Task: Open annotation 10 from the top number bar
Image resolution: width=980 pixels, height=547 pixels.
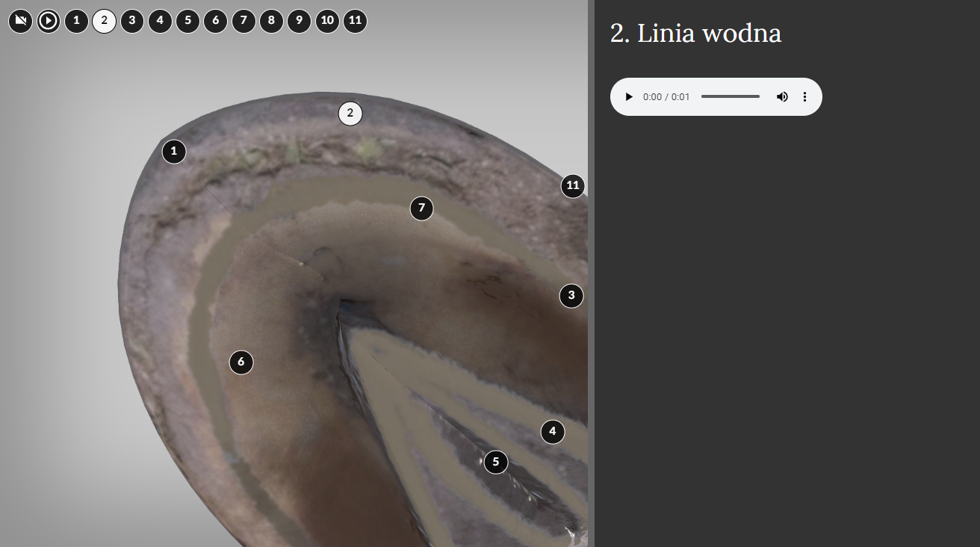Action: [x=327, y=21]
